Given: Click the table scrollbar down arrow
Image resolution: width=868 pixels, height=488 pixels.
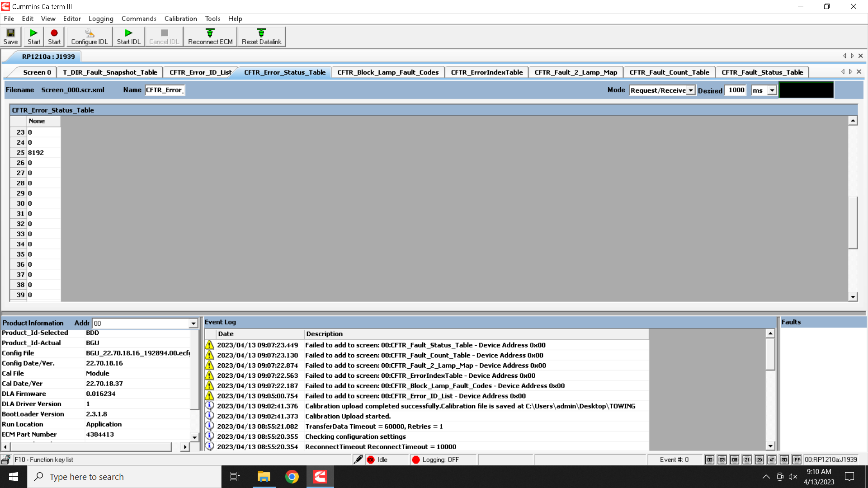Looking at the screenshot, I should (x=853, y=297).
